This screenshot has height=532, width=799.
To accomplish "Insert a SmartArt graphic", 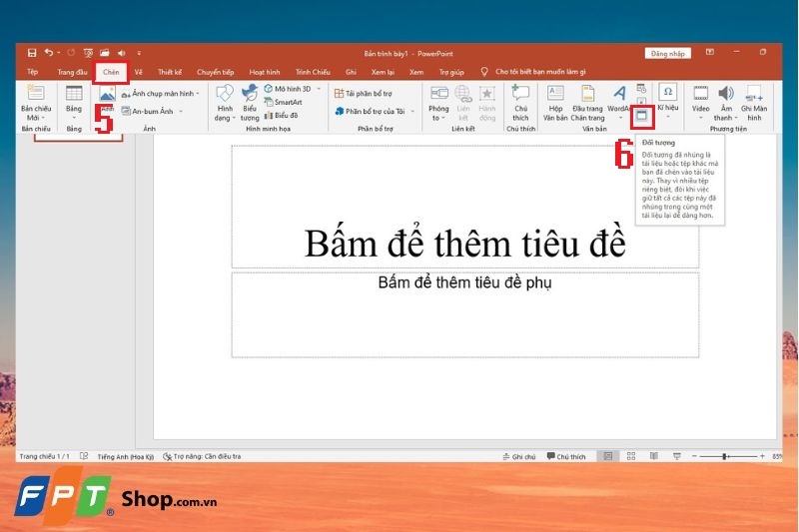I will [284, 103].
